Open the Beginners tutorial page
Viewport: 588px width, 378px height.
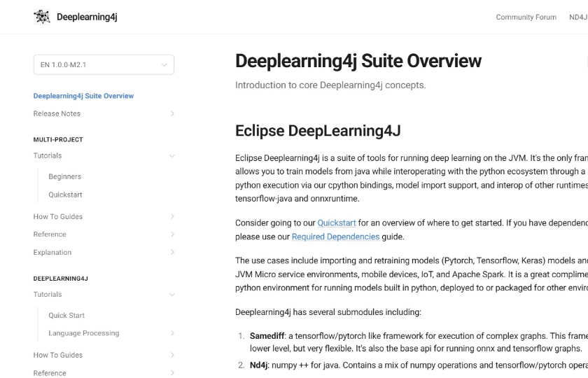point(64,176)
